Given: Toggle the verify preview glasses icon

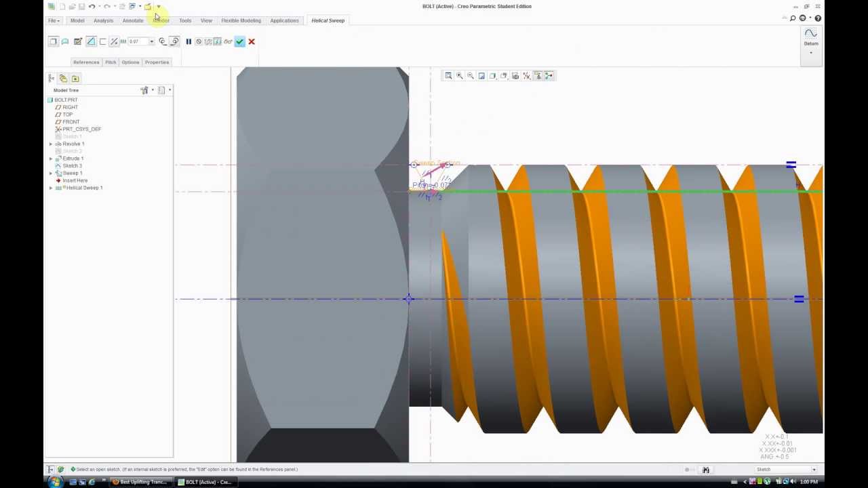Looking at the screenshot, I should (228, 41).
